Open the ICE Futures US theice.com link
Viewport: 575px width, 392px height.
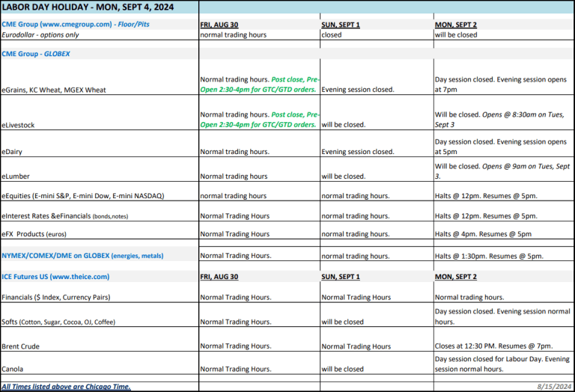coord(55,276)
